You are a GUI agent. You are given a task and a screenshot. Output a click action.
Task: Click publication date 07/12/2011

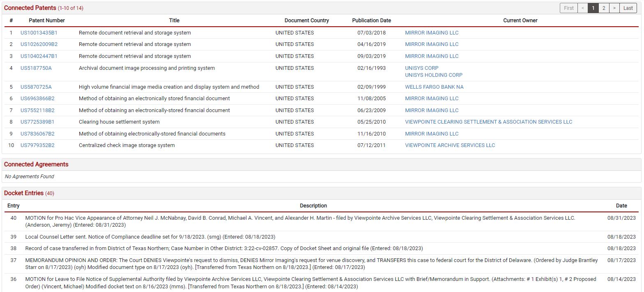point(371,145)
